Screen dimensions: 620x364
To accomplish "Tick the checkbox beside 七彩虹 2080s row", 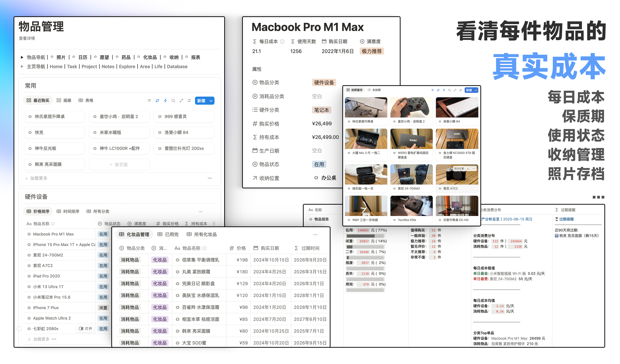I will tap(19, 329).
